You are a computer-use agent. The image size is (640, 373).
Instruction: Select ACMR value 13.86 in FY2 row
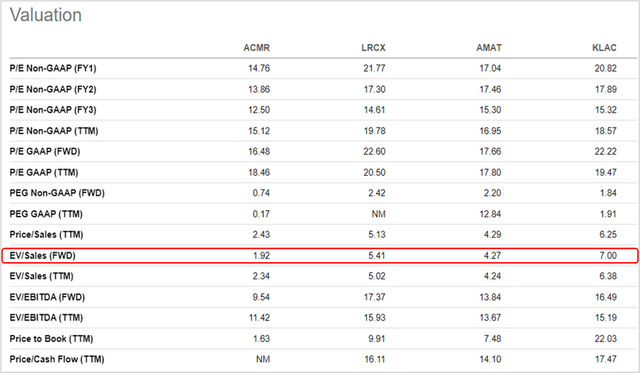pos(259,89)
